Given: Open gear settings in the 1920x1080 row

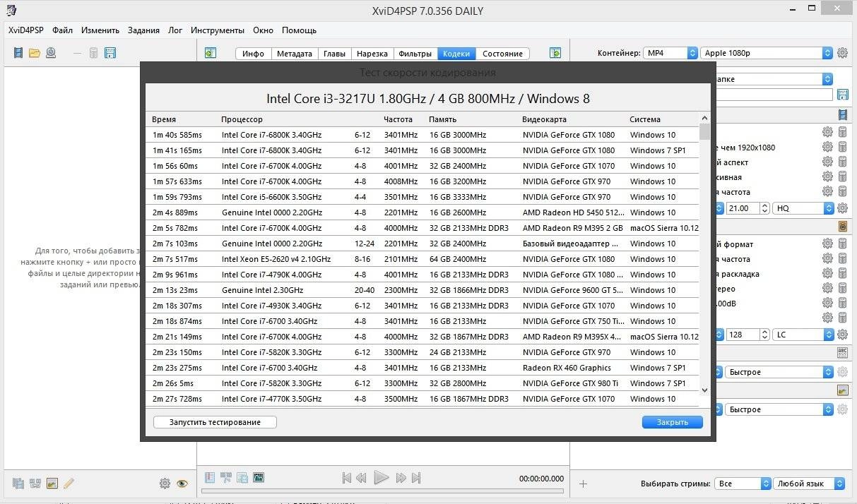Looking at the screenshot, I should pyautogui.click(x=827, y=148).
